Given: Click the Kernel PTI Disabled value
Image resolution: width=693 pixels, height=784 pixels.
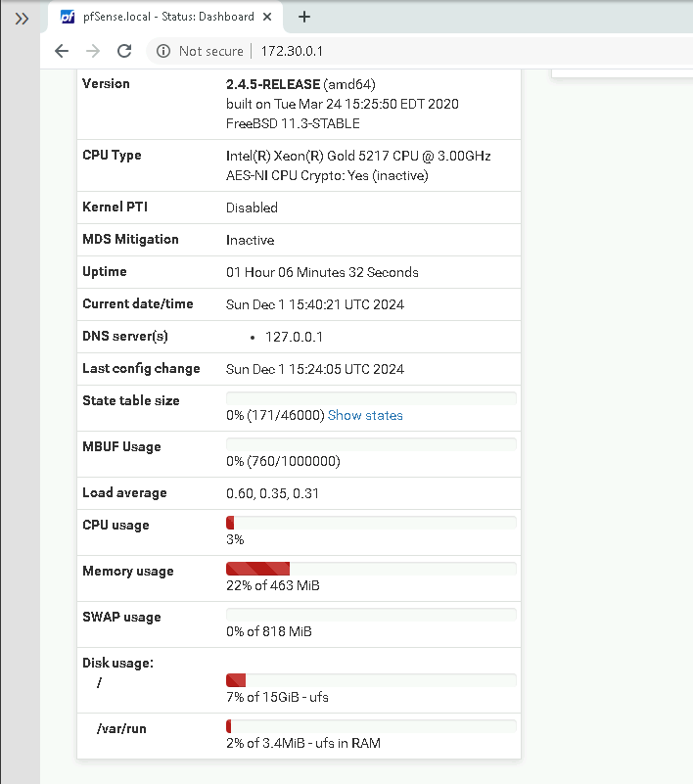Looking at the screenshot, I should pyautogui.click(x=252, y=208).
